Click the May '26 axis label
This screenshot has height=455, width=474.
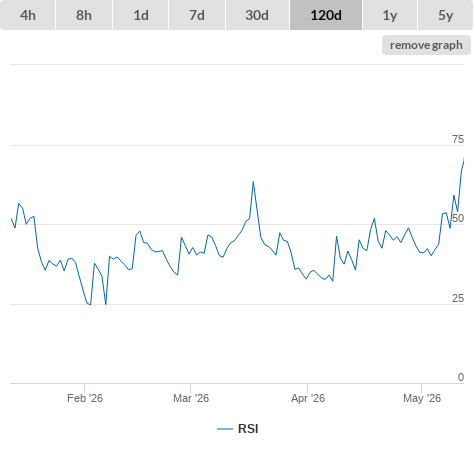click(422, 398)
